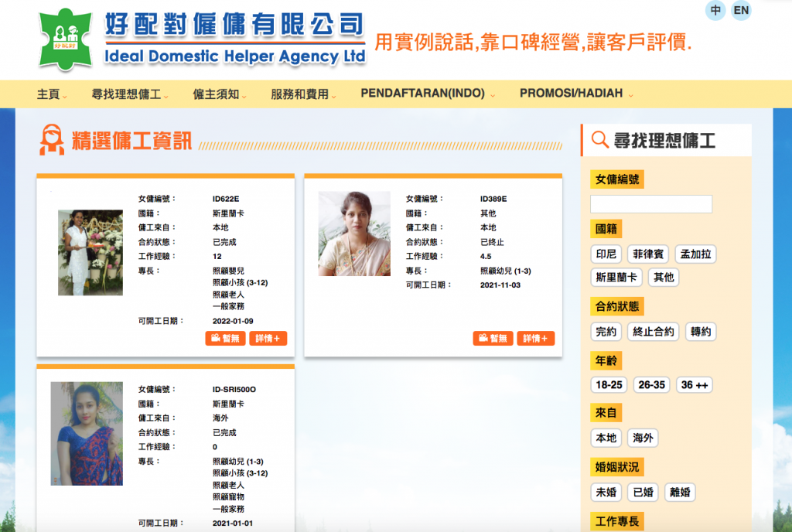Click 詳情+ on helper ID389E's card
Image resolution: width=792 pixels, height=532 pixels.
pos(535,338)
